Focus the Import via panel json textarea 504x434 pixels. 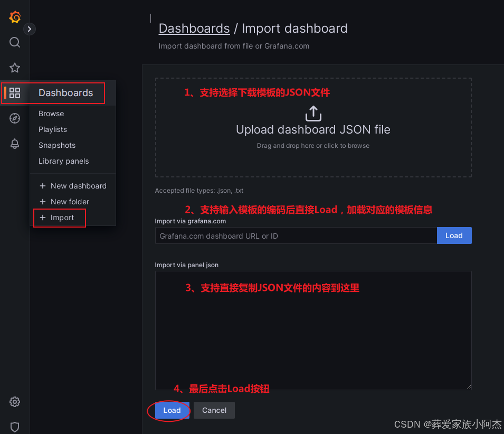click(313, 331)
